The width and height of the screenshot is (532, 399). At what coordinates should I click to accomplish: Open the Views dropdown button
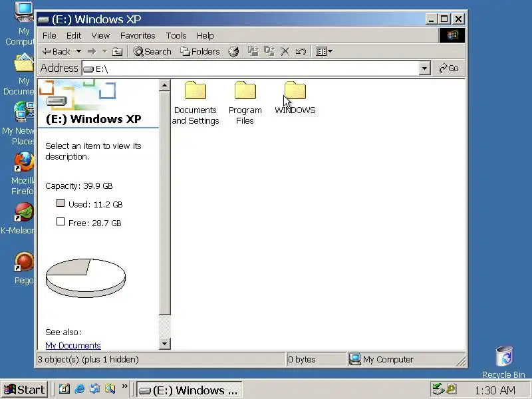tap(324, 52)
